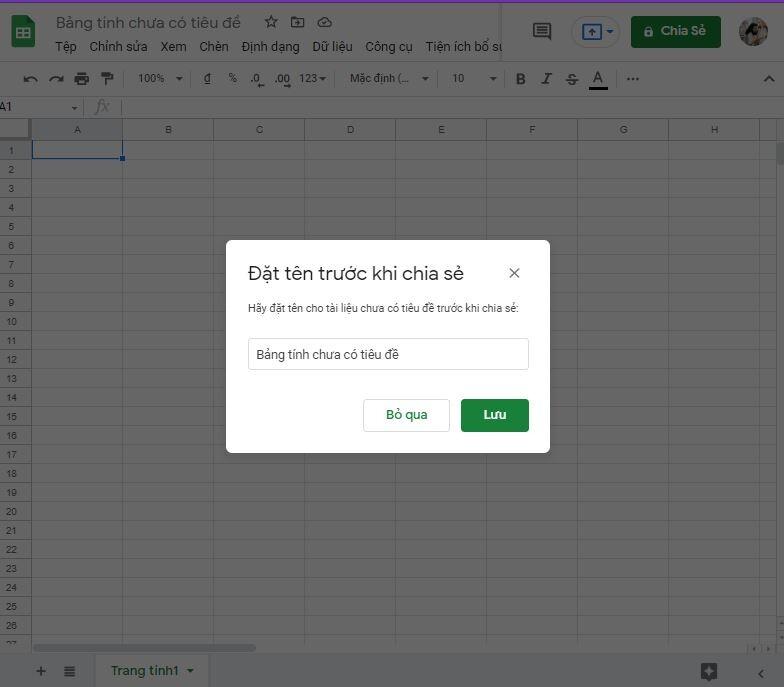Open the Chỉnh sửa menu
The width and height of the screenshot is (784, 687).
click(x=118, y=47)
